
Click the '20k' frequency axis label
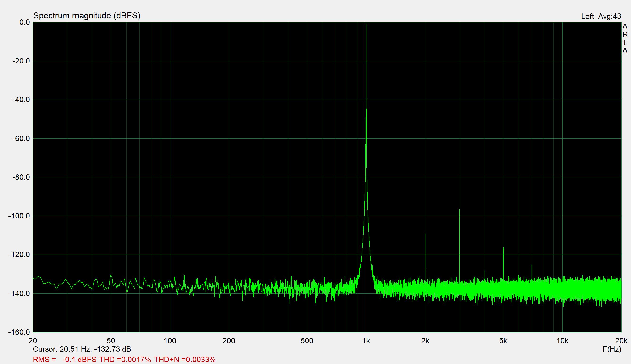(x=621, y=340)
